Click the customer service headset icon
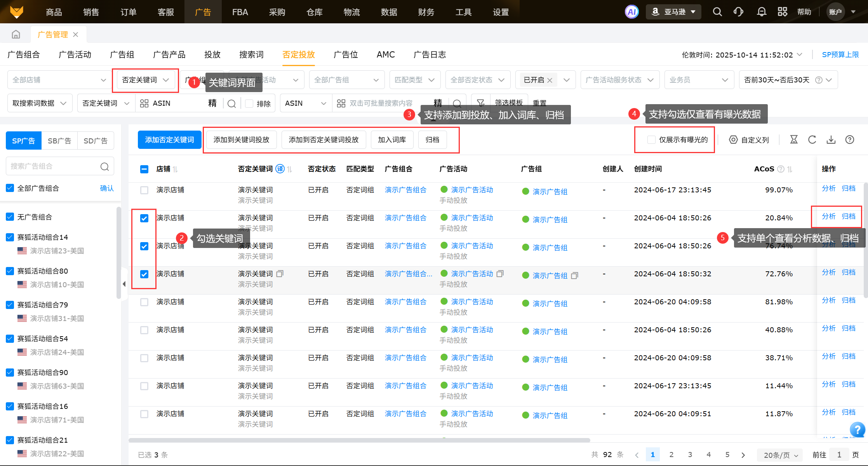Viewport: 868px width, 466px height. pyautogui.click(x=738, y=12)
